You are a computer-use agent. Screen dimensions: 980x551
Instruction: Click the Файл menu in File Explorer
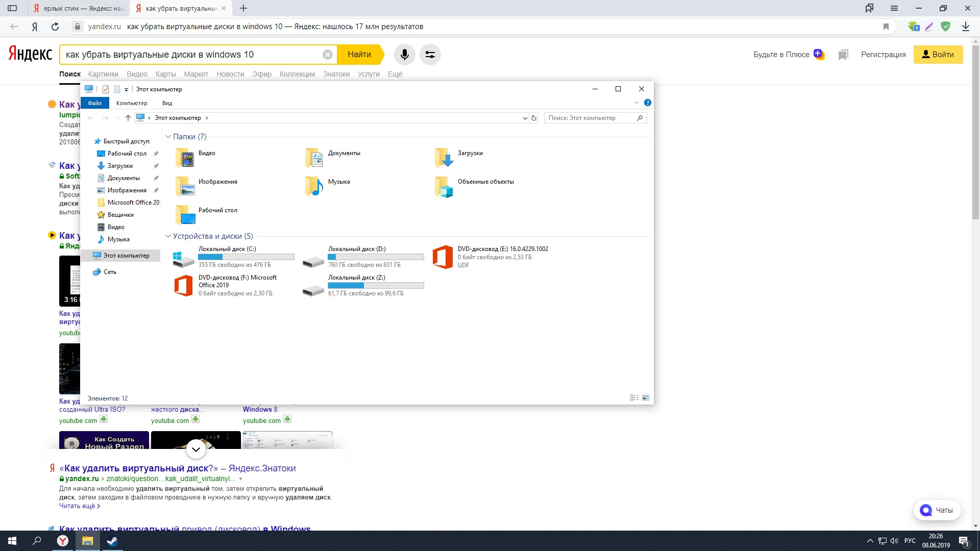pyautogui.click(x=95, y=103)
